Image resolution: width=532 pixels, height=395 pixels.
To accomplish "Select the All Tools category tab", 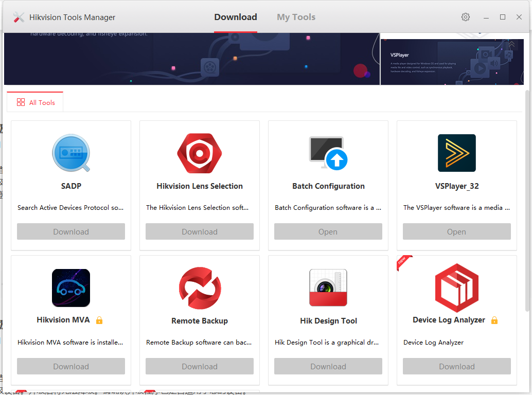I will pyautogui.click(x=36, y=102).
